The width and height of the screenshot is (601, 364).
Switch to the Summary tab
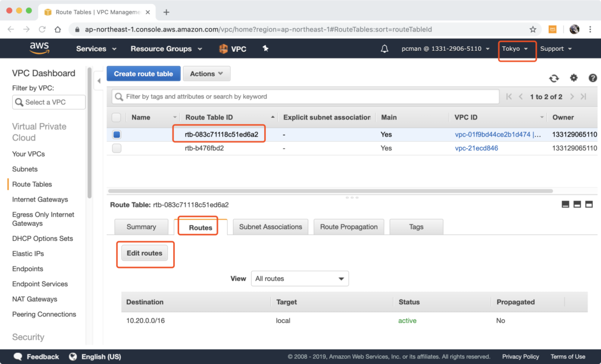(x=141, y=227)
